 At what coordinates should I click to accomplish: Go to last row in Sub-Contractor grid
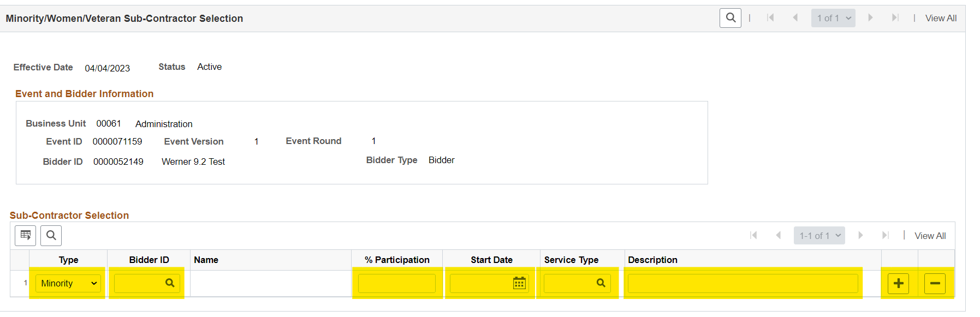point(885,236)
